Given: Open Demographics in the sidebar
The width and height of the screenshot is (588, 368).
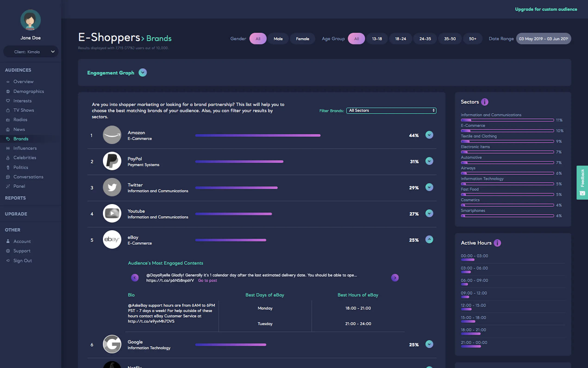Looking at the screenshot, I should pos(28,91).
